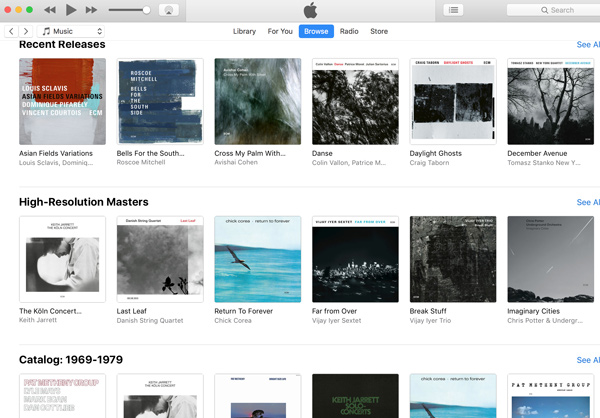The height and width of the screenshot is (418, 600).
Task: Show the Up Next list icon
Action: pyautogui.click(x=453, y=10)
